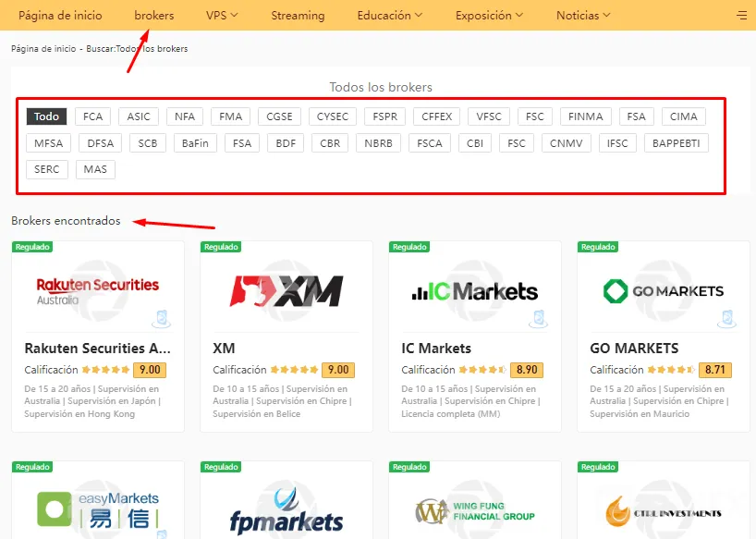
Task: Go to Página de inicio in the navbar
Action: tap(60, 16)
